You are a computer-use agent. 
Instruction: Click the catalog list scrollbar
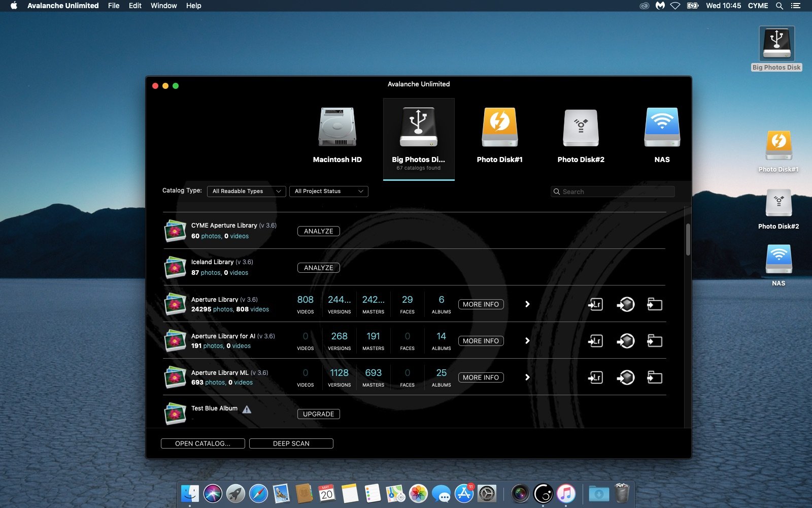[x=688, y=239]
